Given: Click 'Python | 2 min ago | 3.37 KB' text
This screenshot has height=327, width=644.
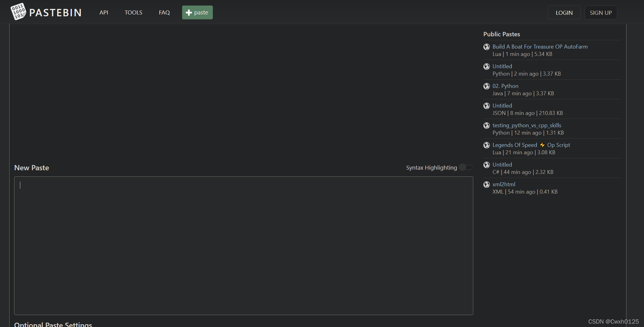Looking at the screenshot, I should 526,74.
